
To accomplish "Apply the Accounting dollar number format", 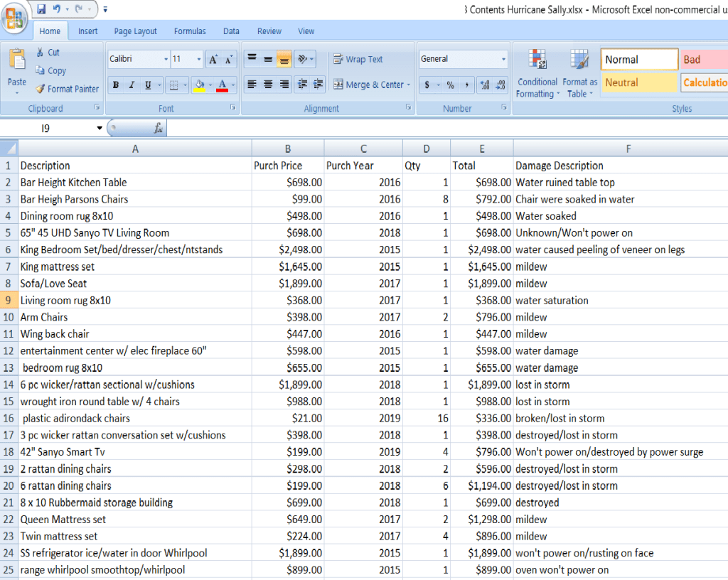I will pyautogui.click(x=427, y=85).
